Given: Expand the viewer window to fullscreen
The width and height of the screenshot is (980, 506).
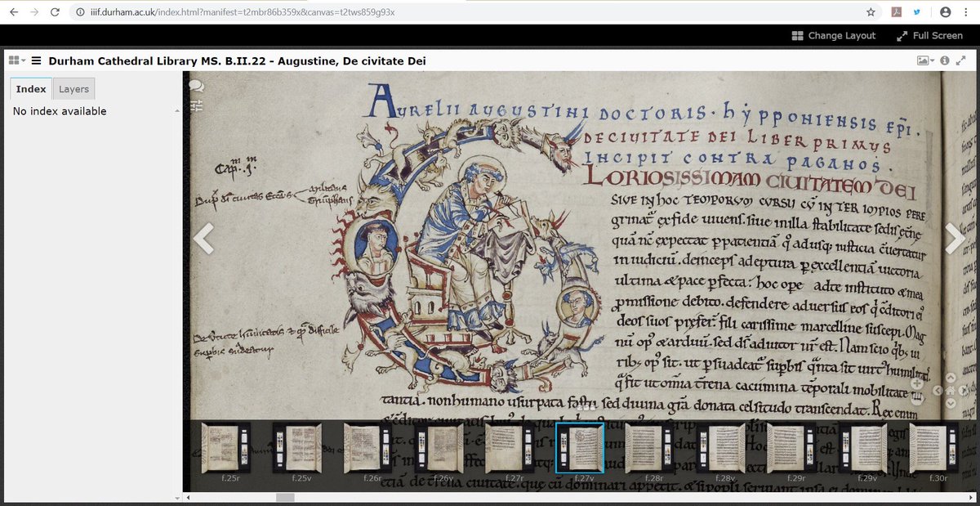Looking at the screenshot, I should pyautogui.click(x=962, y=60).
